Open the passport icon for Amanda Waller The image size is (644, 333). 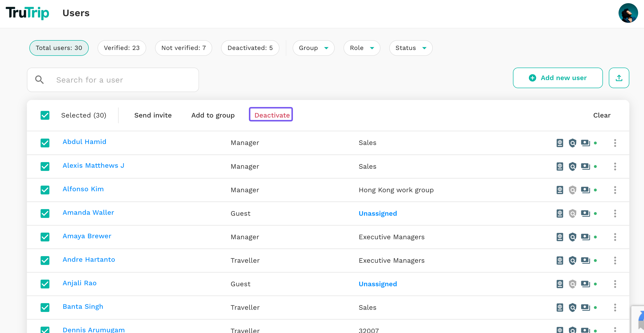click(560, 214)
